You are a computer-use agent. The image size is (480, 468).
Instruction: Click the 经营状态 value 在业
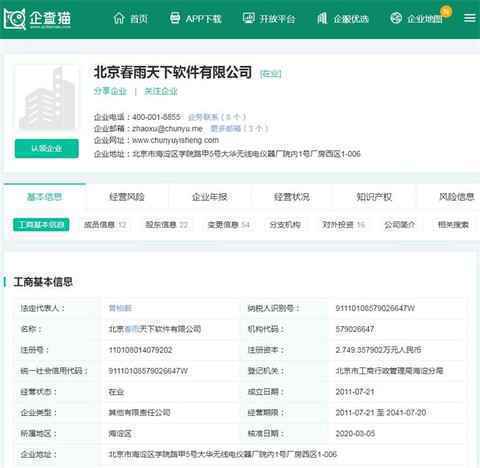[116, 392]
